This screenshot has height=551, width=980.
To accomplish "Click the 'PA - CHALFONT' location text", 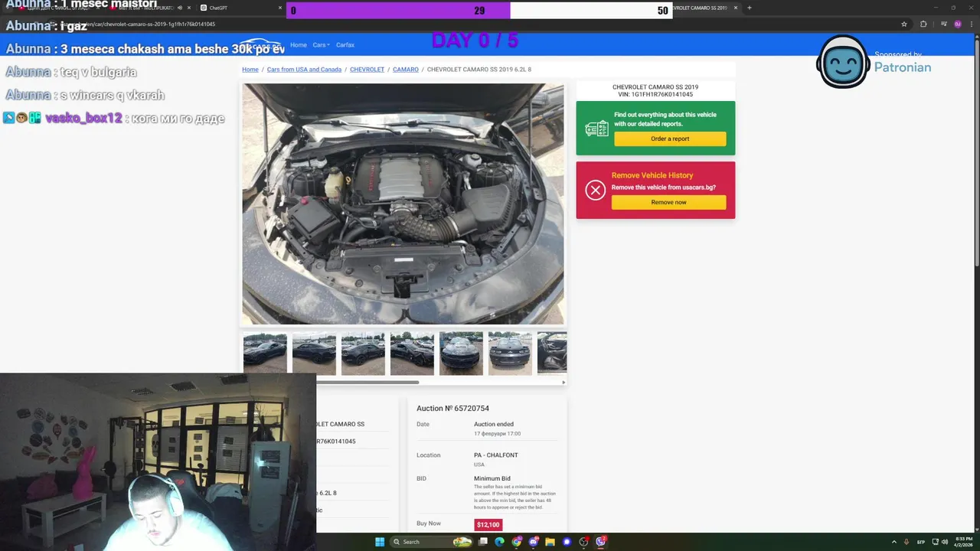I will pyautogui.click(x=495, y=455).
